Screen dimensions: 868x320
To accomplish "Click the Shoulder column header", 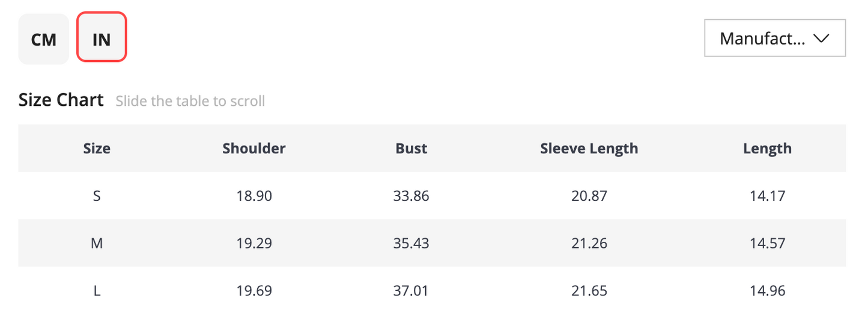I will point(254,149).
